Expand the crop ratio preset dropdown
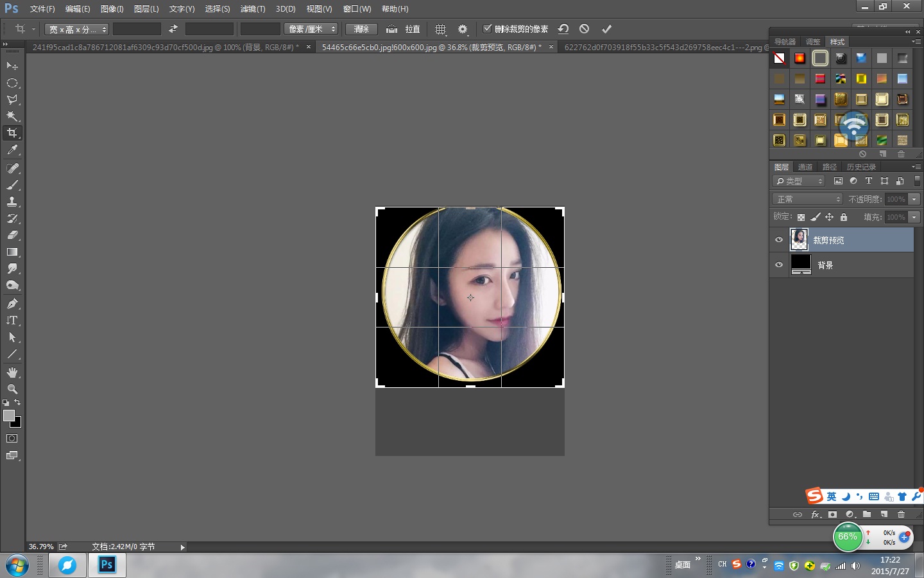924x578 pixels. click(x=78, y=30)
